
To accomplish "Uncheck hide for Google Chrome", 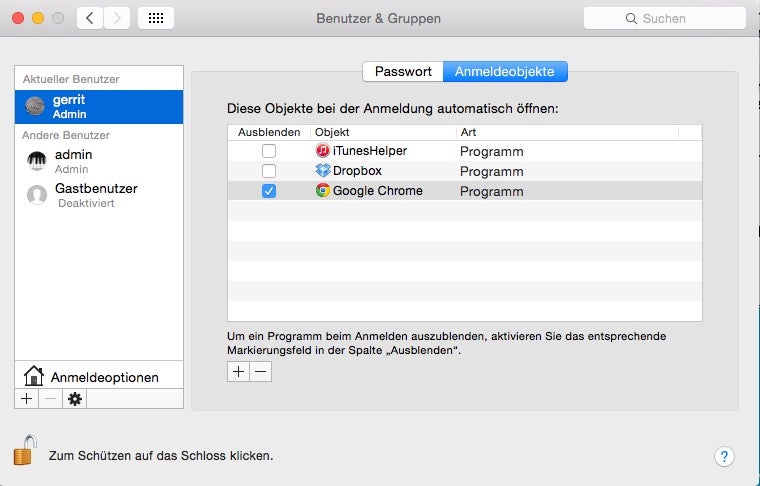I will pyautogui.click(x=269, y=191).
